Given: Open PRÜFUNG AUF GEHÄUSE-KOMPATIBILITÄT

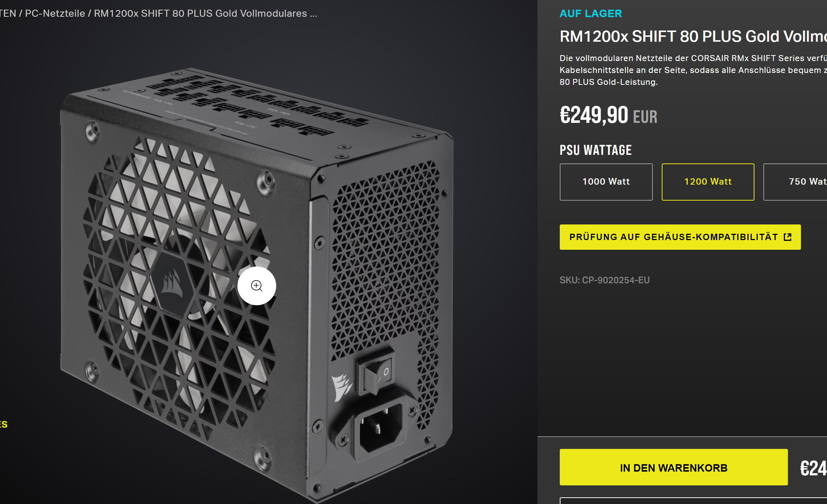Looking at the screenshot, I should (x=680, y=237).
